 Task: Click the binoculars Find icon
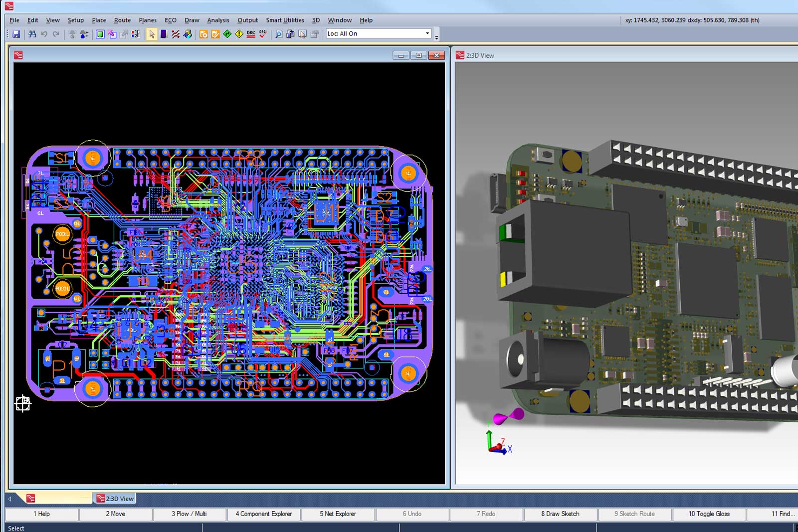[32, 34]
